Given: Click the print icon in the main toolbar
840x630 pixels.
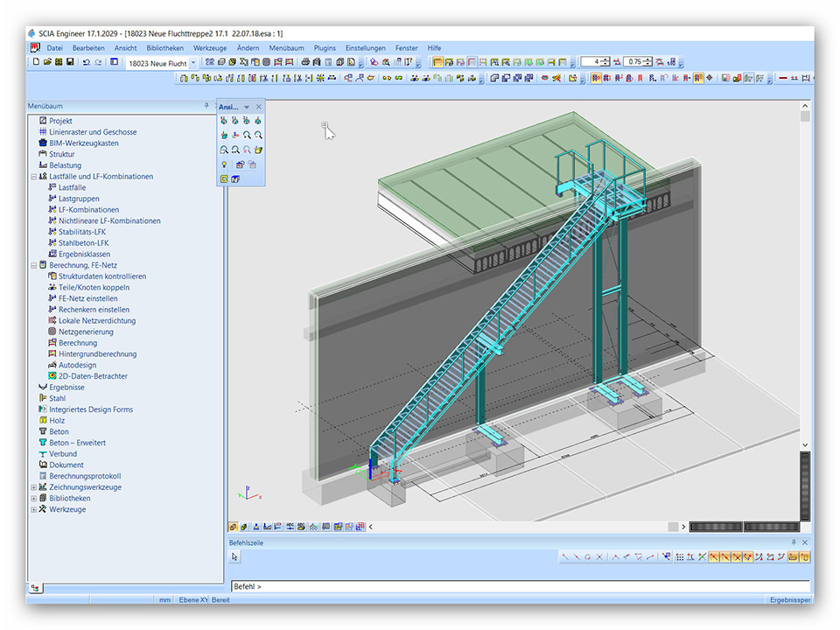Looking at the screenshot, I should pyautogui.click(x=305, y=62).
